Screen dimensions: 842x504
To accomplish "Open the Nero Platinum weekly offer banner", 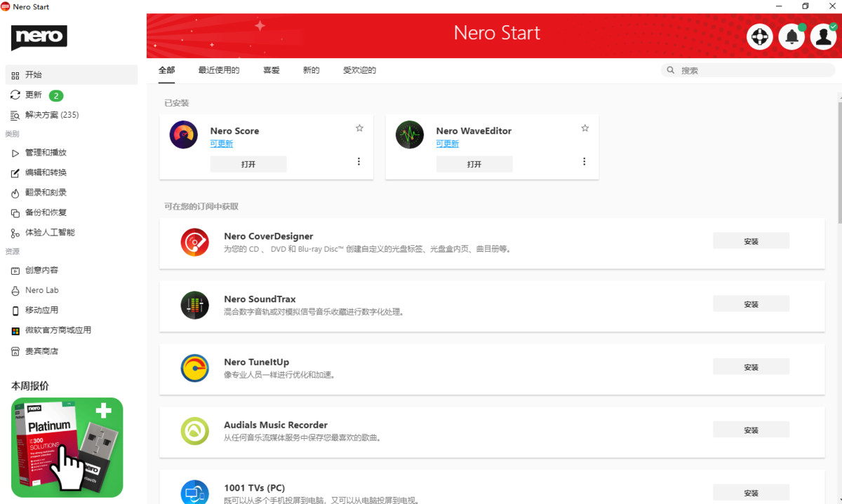I will (x=67, y=447).
